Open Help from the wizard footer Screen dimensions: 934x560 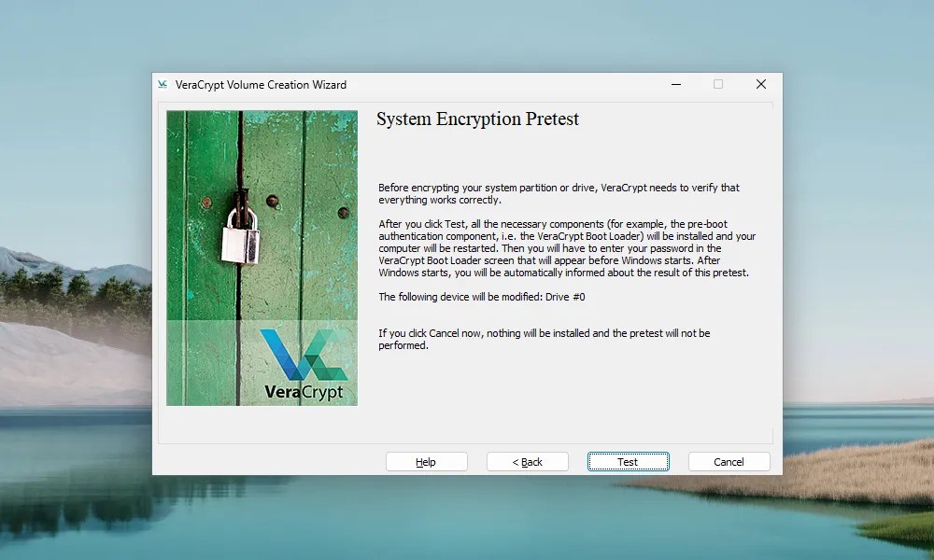(426, 461)
